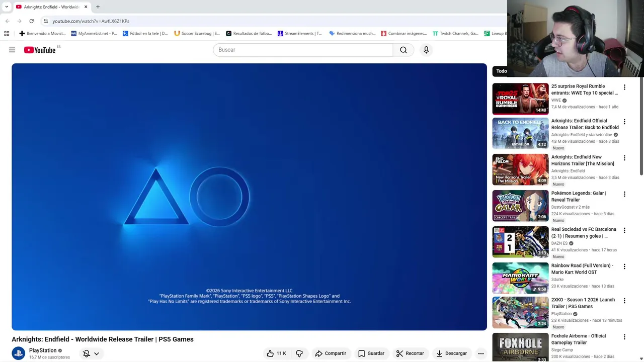Viewport: 644px width, 362px height.
Task: Click title 'Rainbow Road (Full Version)'
Action: click(x=582, y=268)
